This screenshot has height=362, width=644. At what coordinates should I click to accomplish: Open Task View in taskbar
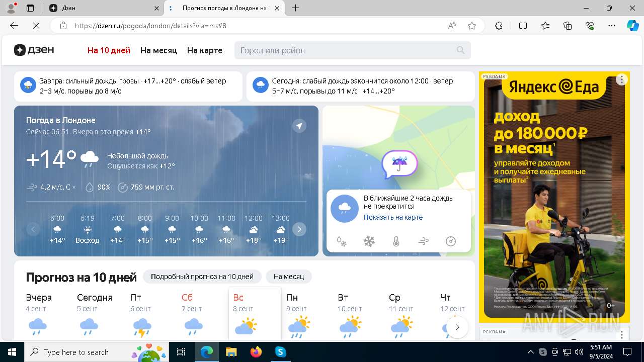[181, 352]
